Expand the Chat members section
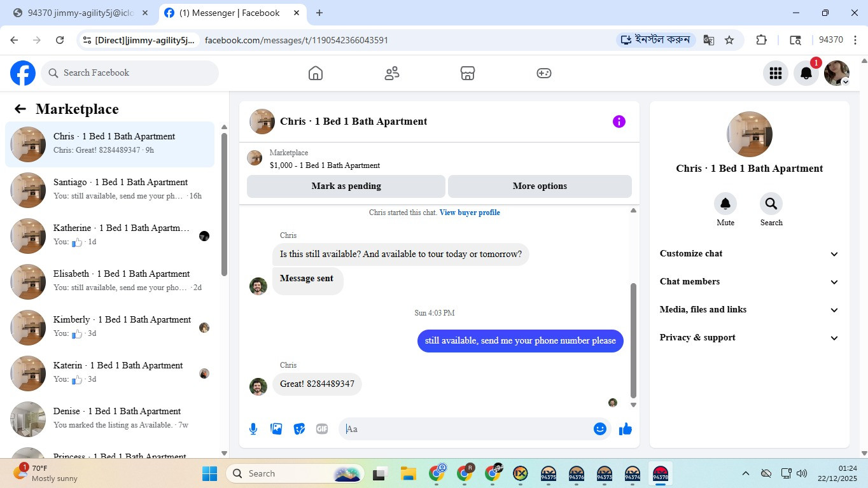 click(x=749, y=282)
